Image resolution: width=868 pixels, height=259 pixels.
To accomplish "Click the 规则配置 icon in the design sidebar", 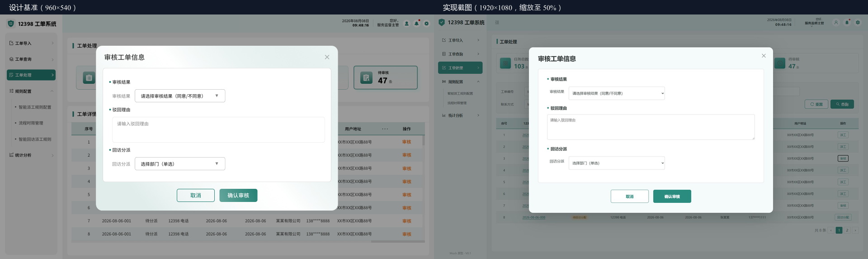I will (x=11, y=91).
